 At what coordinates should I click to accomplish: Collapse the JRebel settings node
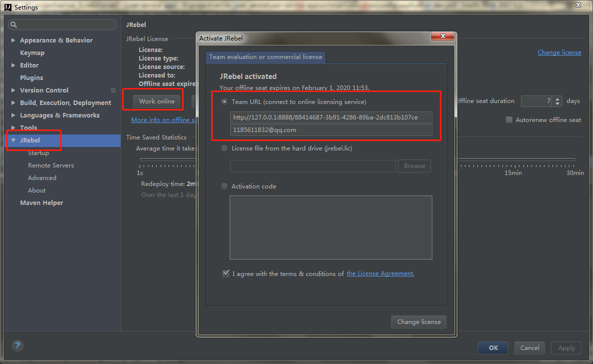[13, 140]
